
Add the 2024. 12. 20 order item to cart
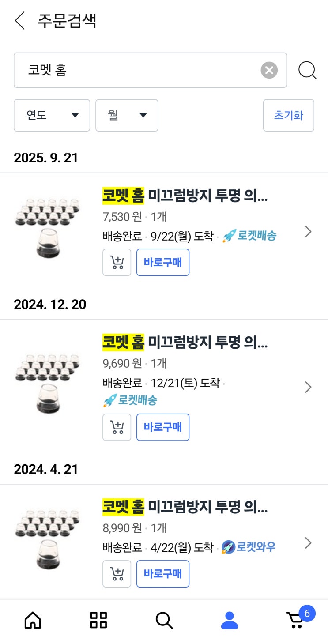117,427
